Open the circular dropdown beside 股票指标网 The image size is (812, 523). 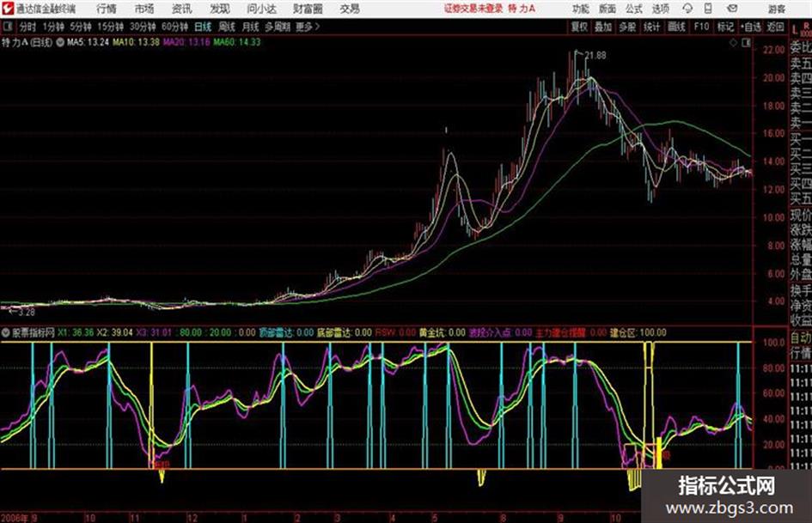pyautogui.click(x=6, y=333)
